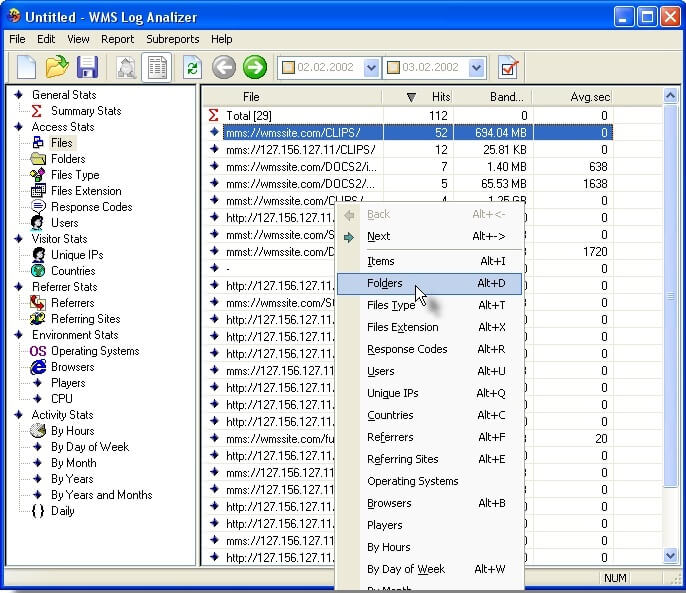Select the Activity Stats tree node
Screen dimensions: 686x593
click(62, 415)
